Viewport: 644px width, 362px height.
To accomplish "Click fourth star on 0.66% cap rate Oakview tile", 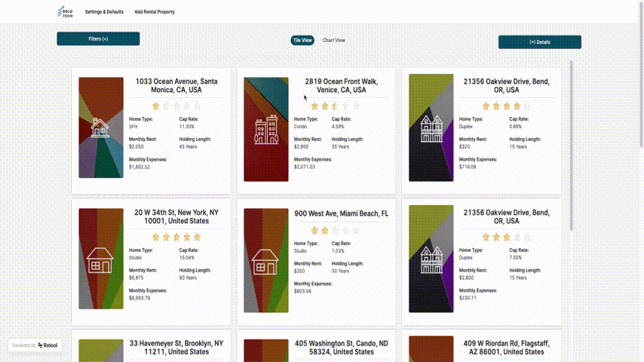I will pos(517,106).
